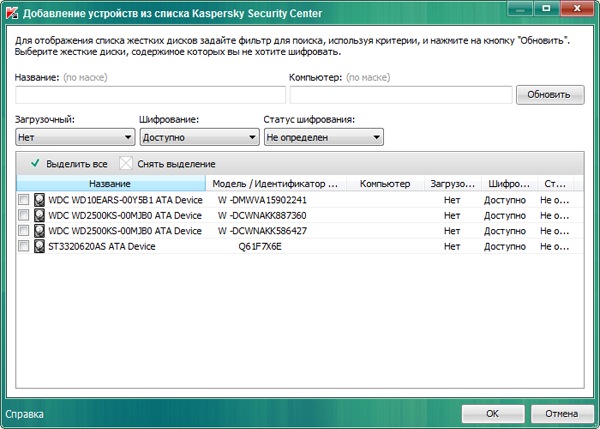Tick the checkbox for WDC WD10EARS-00Y5B1
The height and width of the screenshot is (429, 600).
23,200
